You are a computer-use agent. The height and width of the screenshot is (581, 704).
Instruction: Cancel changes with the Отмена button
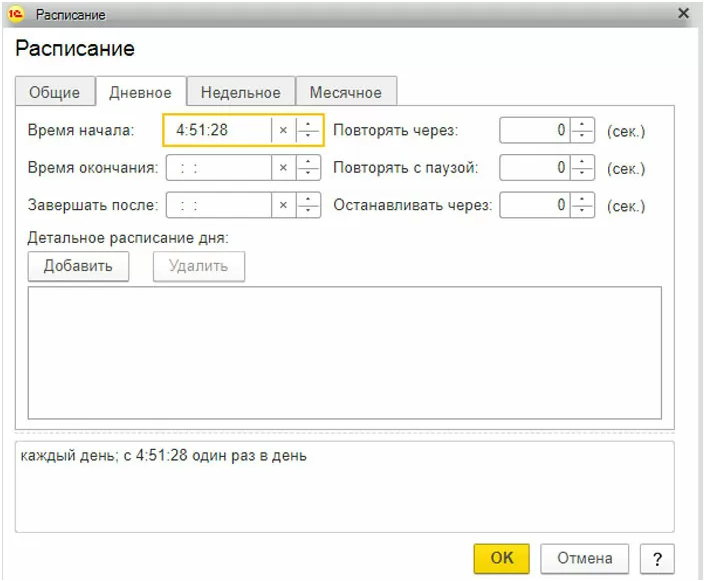click(584, 558)
